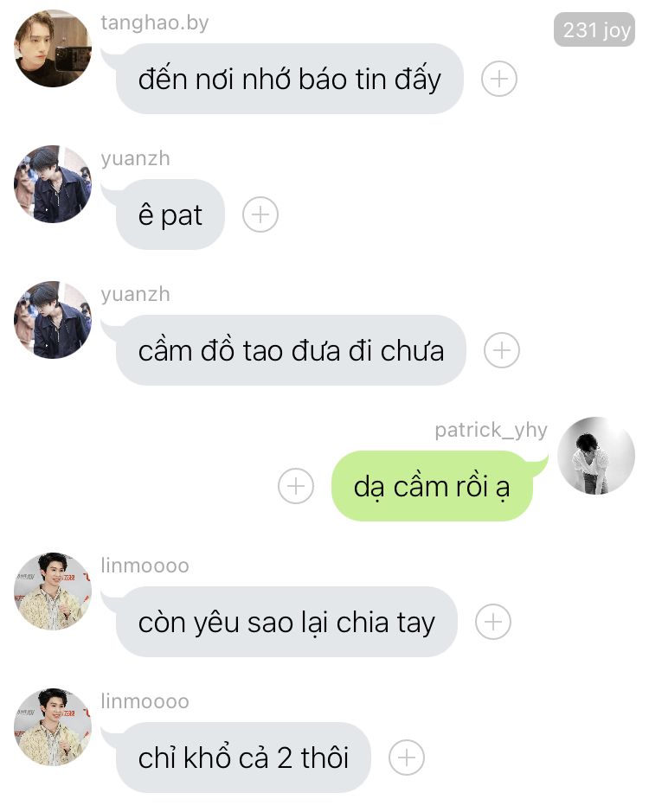Tap patrick_yhy username label

(x=491, y=431)
